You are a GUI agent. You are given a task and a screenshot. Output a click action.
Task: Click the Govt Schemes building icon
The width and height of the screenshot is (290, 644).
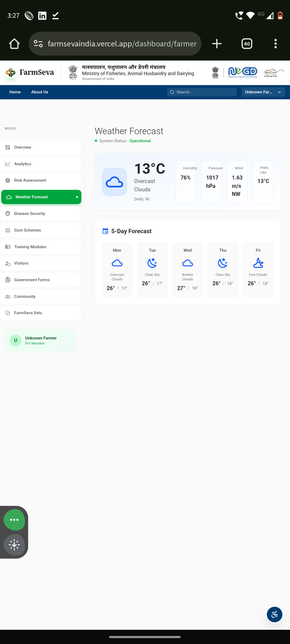coord(8,230)
